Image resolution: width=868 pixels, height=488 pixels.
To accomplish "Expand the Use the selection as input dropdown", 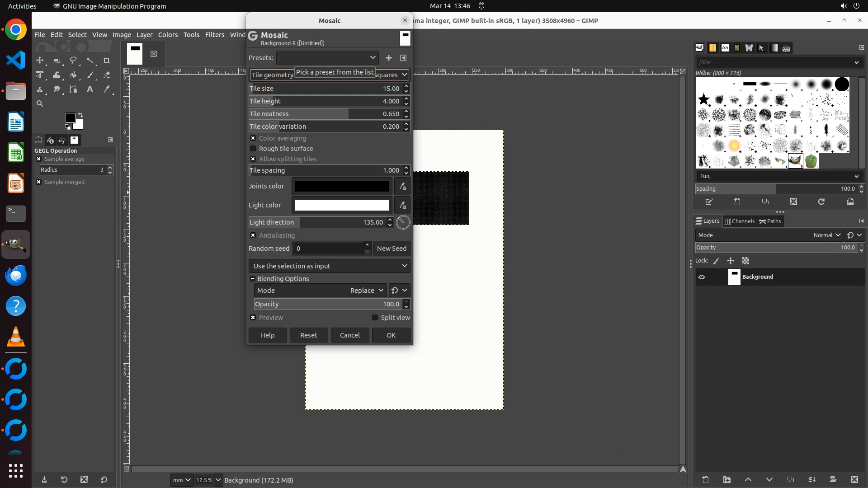I will coord(329,266).
